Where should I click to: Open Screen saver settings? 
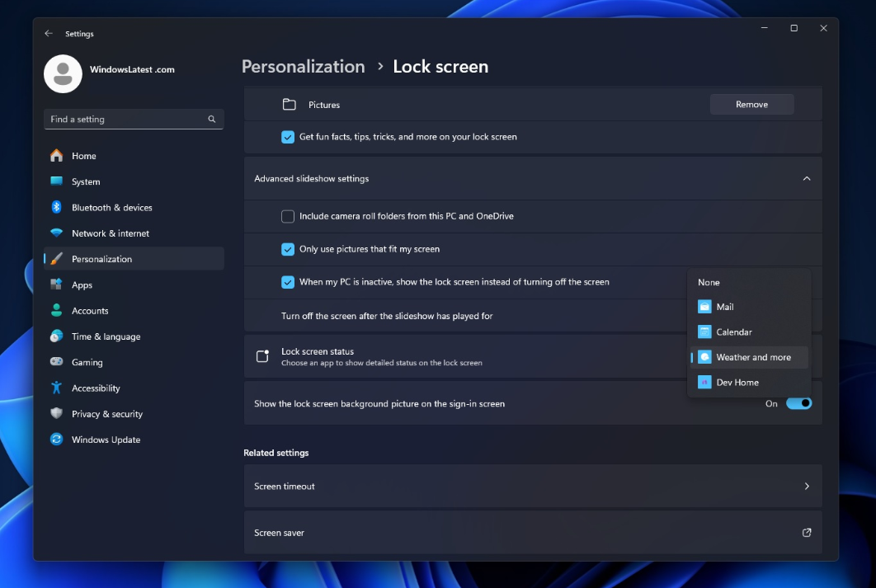533,533
